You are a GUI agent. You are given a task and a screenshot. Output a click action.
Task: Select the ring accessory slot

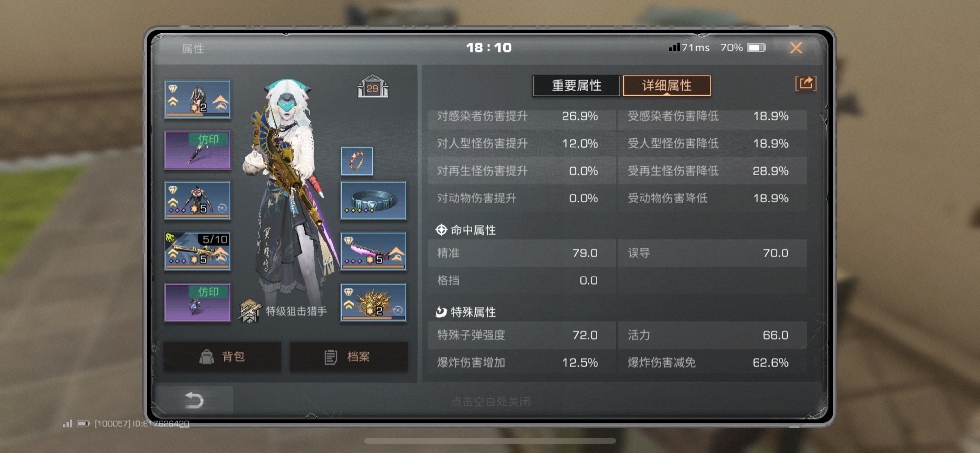[357, 161]
